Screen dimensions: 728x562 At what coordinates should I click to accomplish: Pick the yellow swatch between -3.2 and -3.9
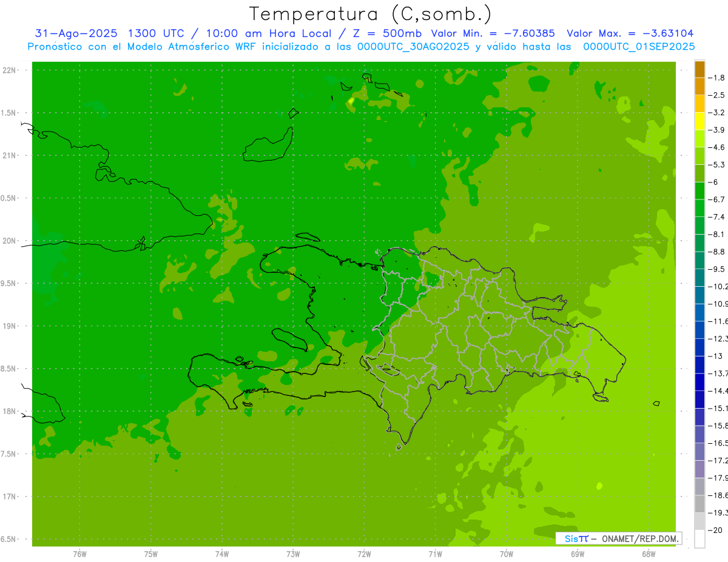tap(699, 121)
